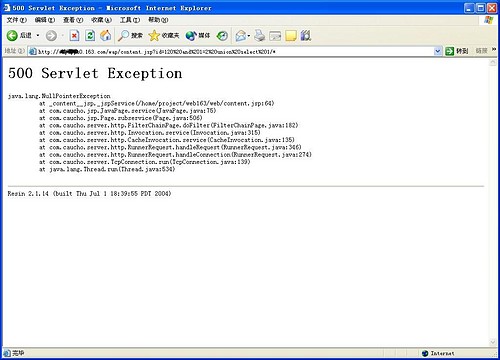Image resolution: width=500 pixels, height=360 pixels.
Task: Expand the Mail button dropdown arrow
Action: pyautogui.click(x=249, y=36)
